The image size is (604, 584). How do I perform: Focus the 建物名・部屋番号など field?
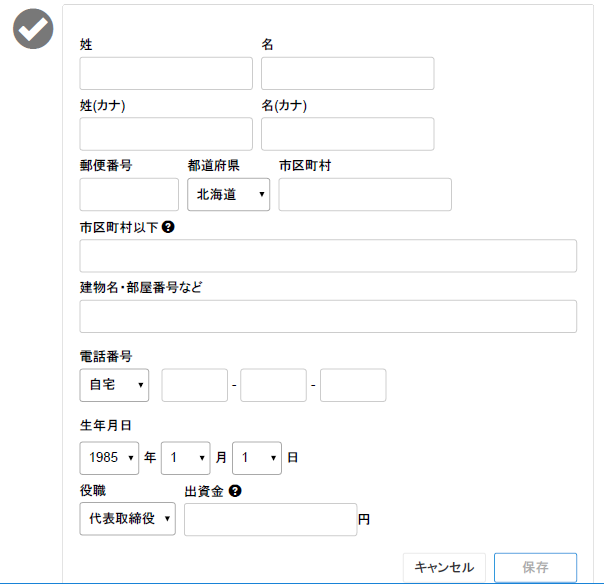(x=328, y=316)
